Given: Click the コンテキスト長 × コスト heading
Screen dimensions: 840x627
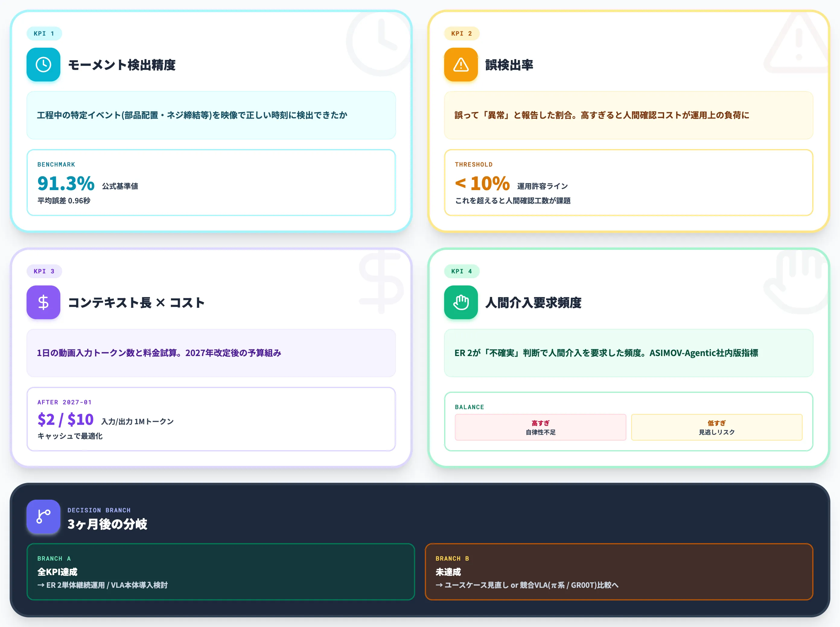Looking at the screenshot, I should click(136, 303).
